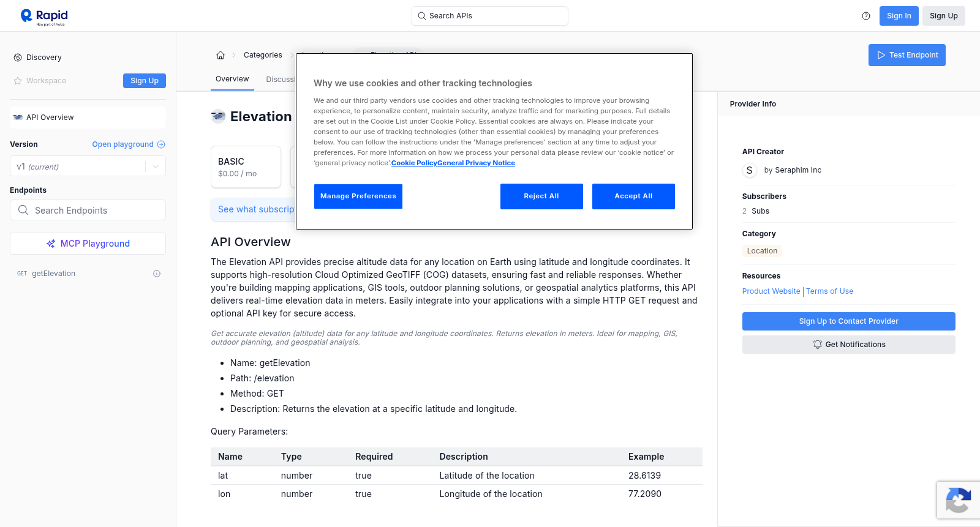The width and height of the screenshot is (980, 527).
Task: Click the 'Workspace' sidebar label
Action: click(46, 81)
